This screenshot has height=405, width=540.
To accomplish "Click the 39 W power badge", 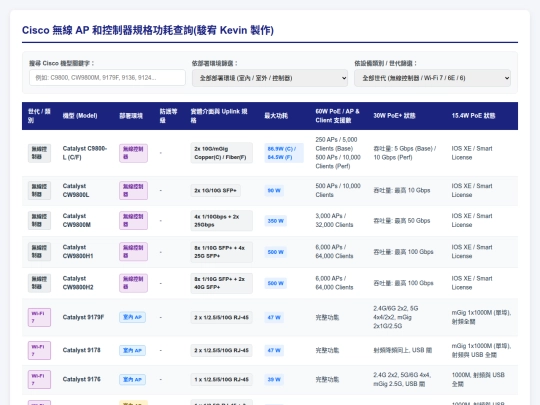I will coord(274,380).
